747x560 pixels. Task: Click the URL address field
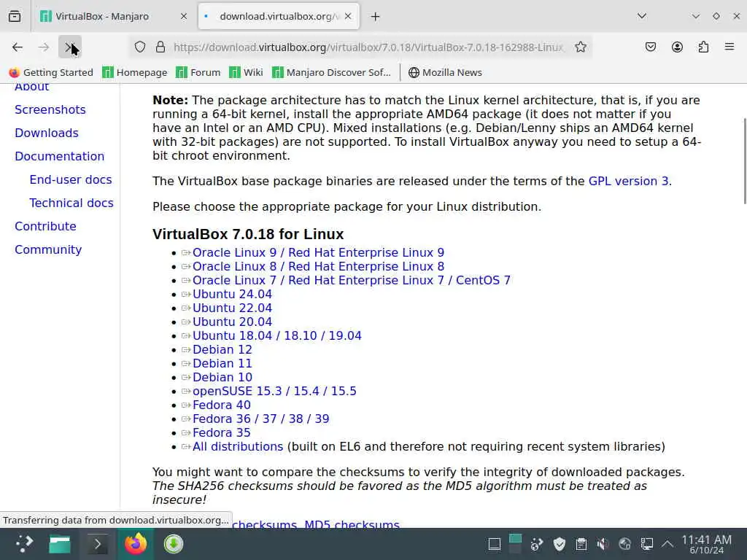coord(368,47)
